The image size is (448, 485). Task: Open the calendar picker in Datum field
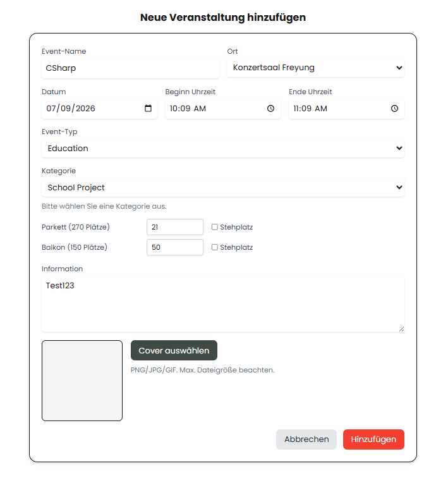(x=148, y=108)
